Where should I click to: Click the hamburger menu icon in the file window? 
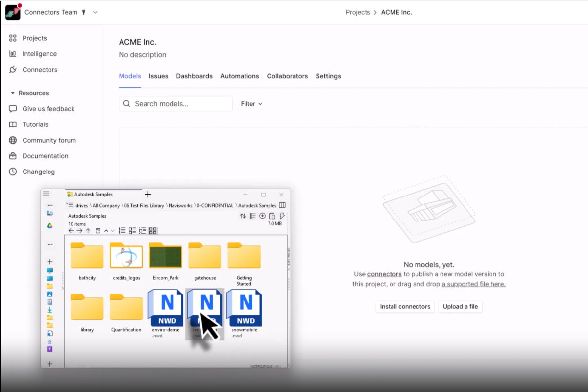pyautogui.click(x=47, y=194)
